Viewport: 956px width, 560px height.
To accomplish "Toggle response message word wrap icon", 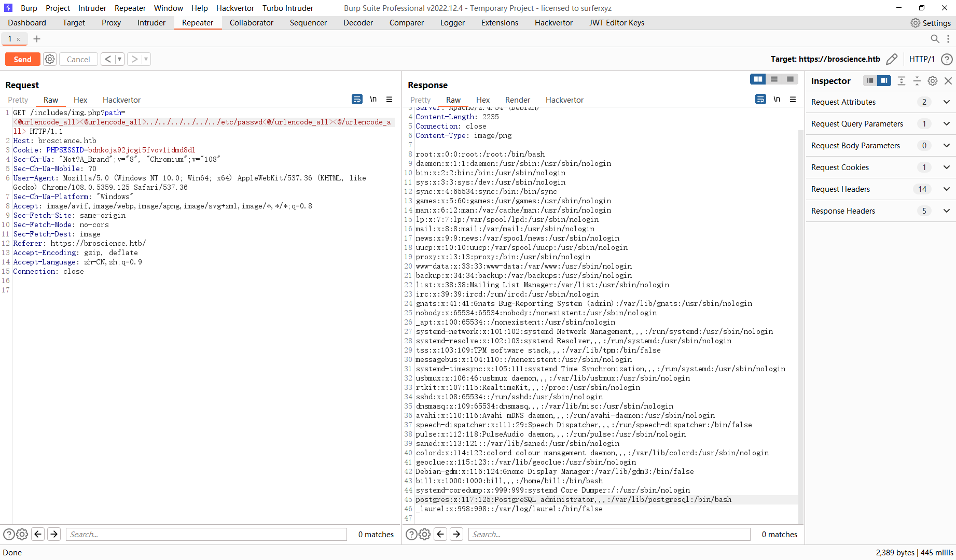I will click(760, 99).
